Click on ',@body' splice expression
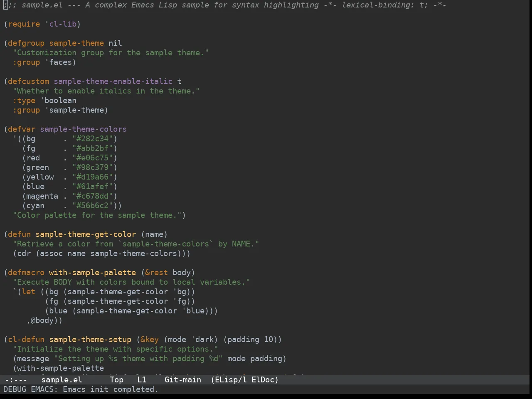 (42, 320)
